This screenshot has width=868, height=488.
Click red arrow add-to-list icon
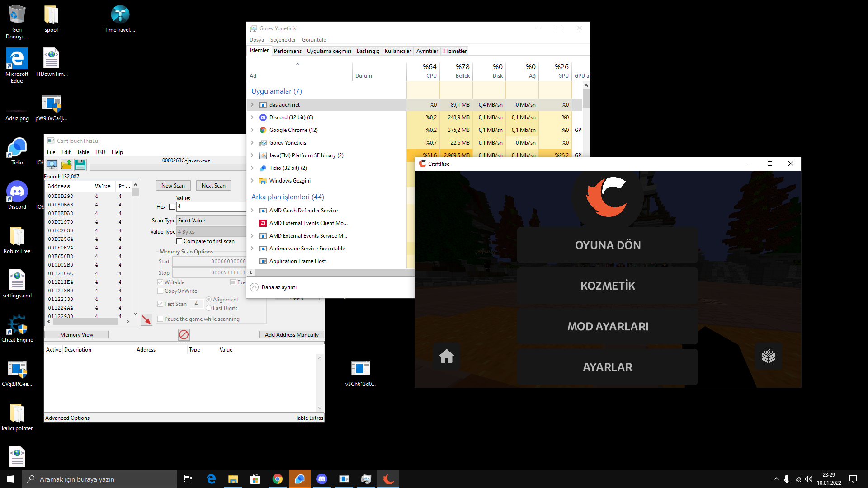click(146, 319)
